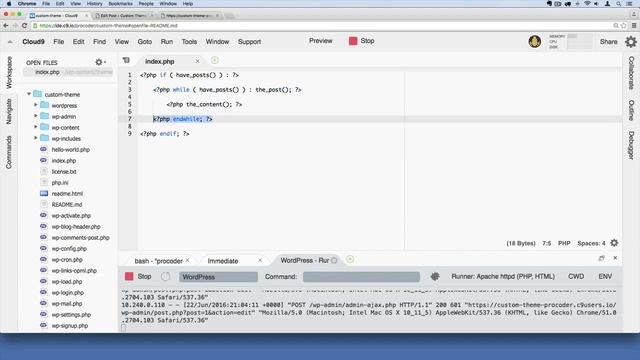The image size is (640, 360).
Task: Expand the wp-includes folder
Action: pos(36,138)
